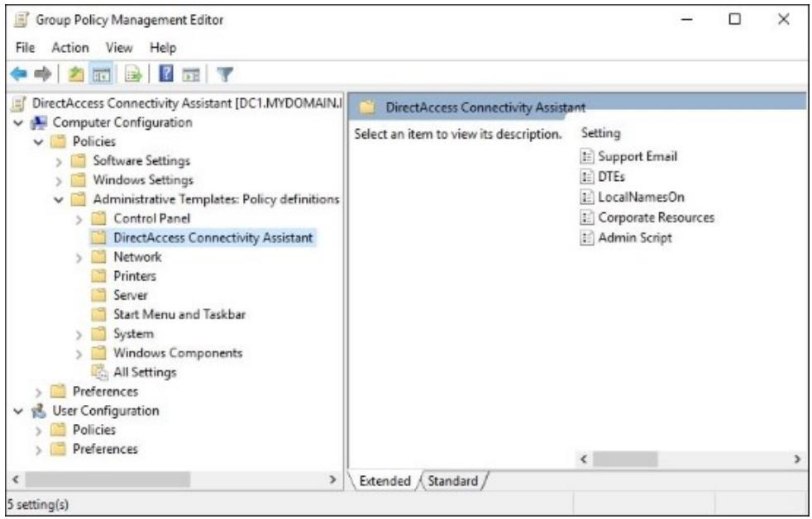This screenshot has width=812, height=519.
Task: Click the details pane scroll right arrow
Action: 797,459
